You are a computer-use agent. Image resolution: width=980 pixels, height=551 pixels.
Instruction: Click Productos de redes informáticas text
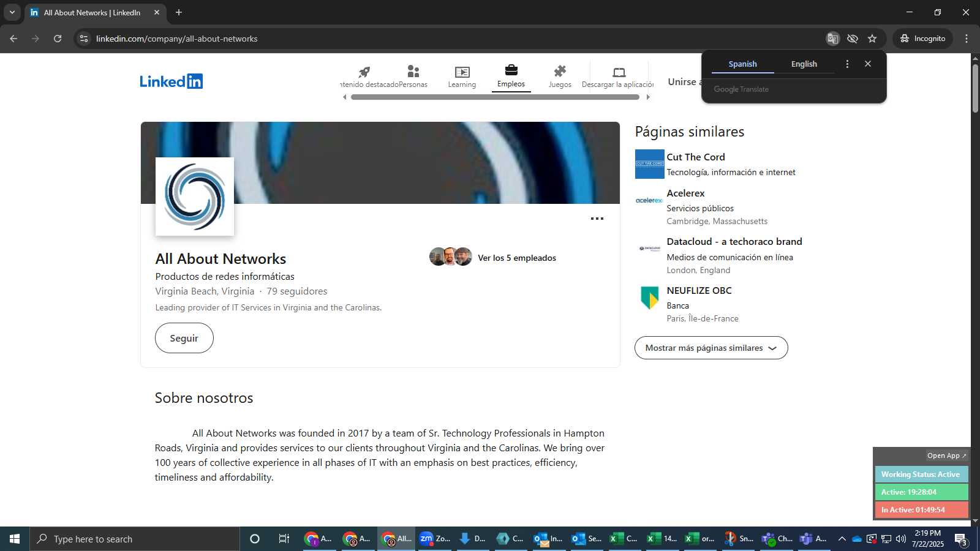[225, 277]
